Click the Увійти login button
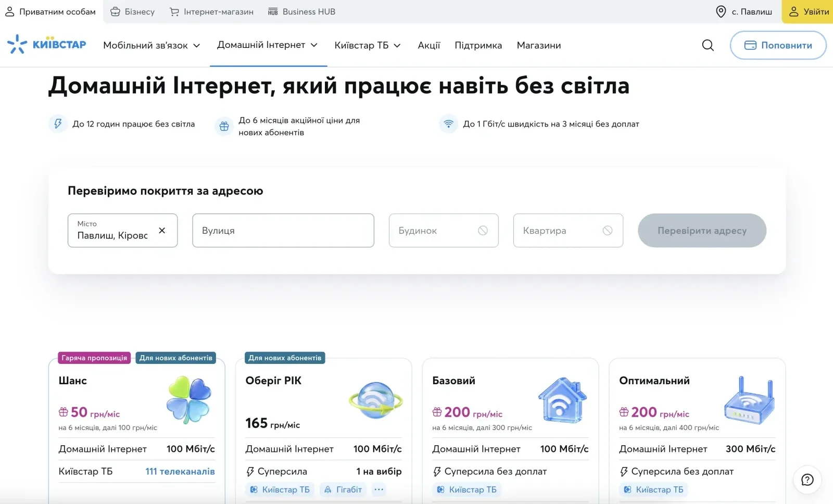The height and width of the screenshot is (504, 833). [807, 11]
